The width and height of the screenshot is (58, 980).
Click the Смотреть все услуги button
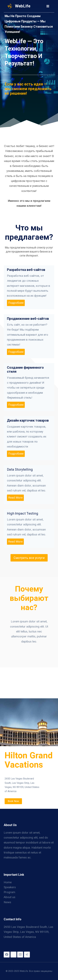coord(29,558)
